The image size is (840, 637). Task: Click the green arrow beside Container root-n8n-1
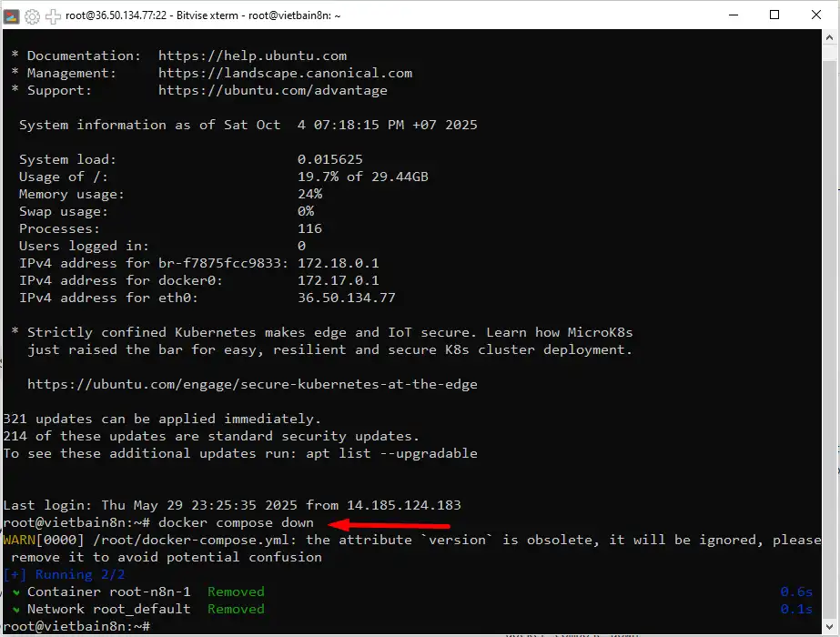pos(16,591)
